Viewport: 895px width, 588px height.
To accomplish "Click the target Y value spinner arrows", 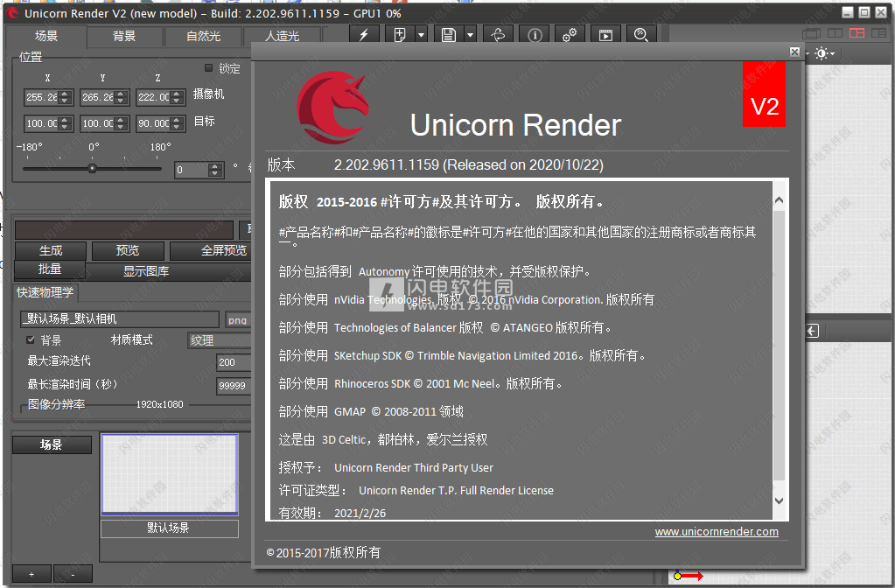I will coord(121,123).
